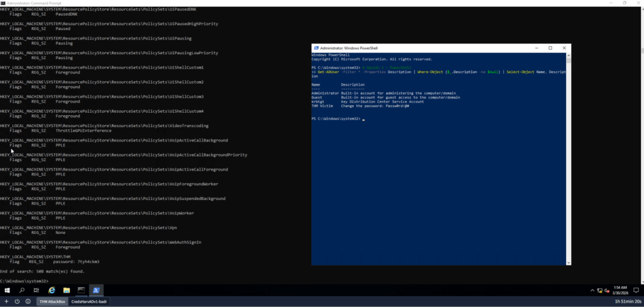Click the UiShellCustom1 registry key line

pyautogui.click(x=102, y=67)
